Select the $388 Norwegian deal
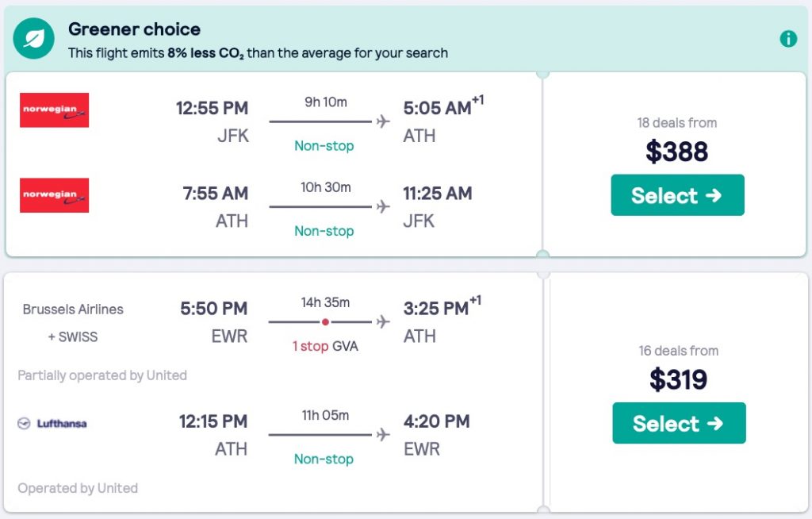 click(x=677, y=195)
